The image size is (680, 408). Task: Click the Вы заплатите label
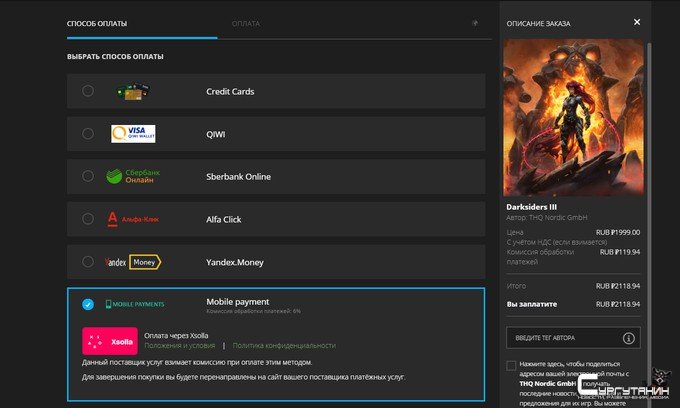(532, 304)
